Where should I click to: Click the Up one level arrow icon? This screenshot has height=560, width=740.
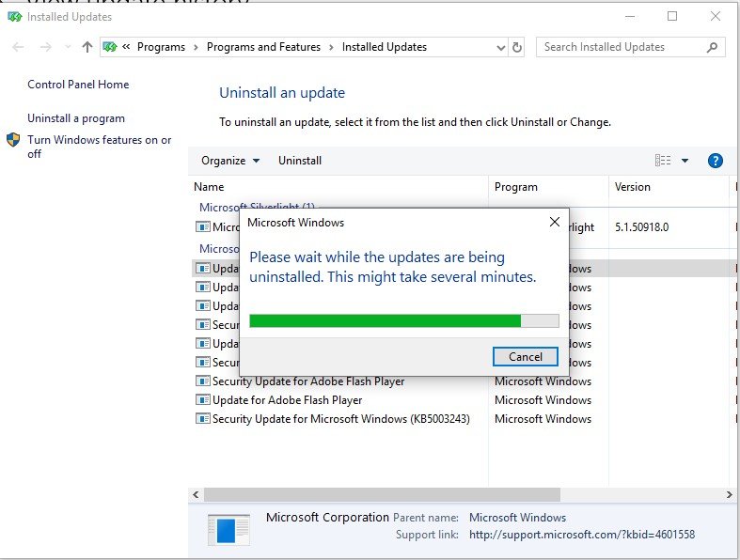pyautogui.click(x=87, y=47)
